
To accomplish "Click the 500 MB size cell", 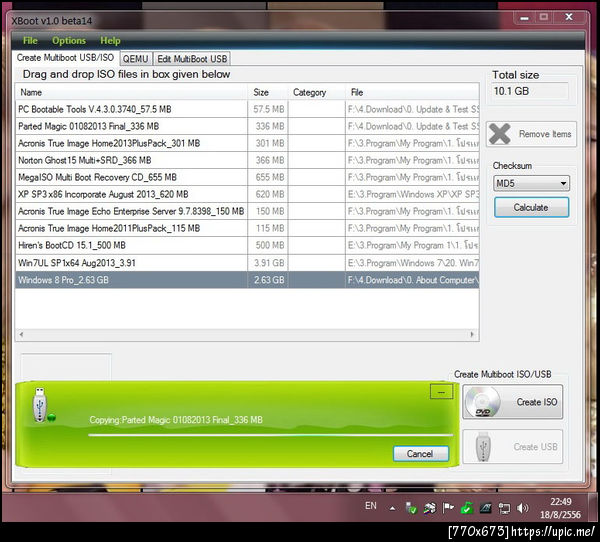I will point(268,245).
